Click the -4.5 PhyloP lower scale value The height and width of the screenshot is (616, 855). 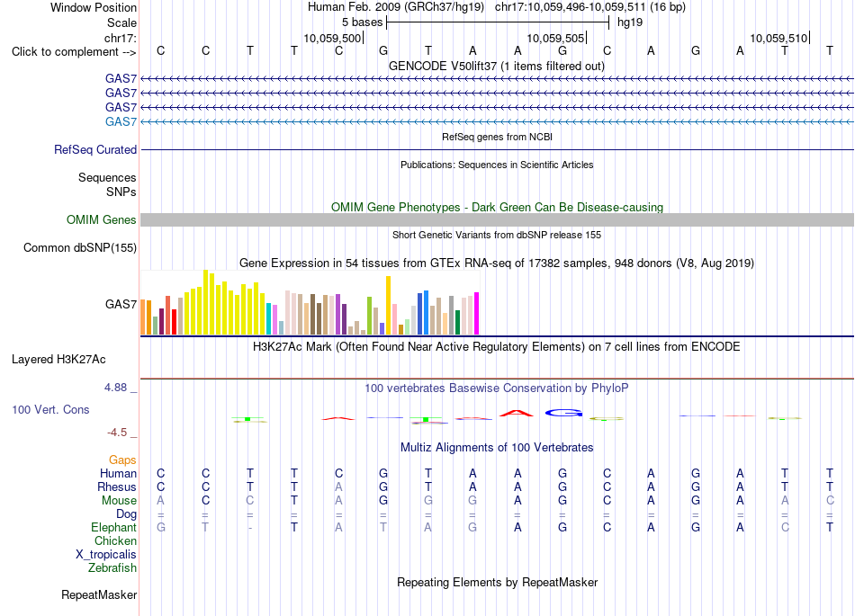pos(117,433)
